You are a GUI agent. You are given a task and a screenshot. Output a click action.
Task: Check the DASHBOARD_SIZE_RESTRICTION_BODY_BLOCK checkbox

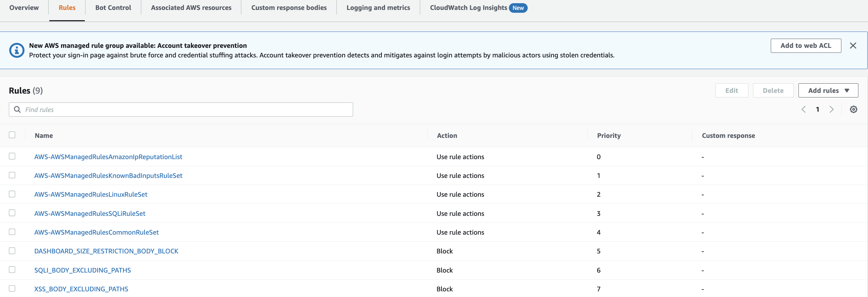pos(12,251)
